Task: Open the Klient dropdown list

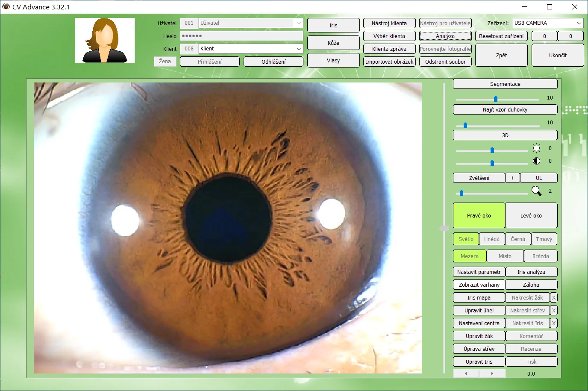Action: pyautogui.click(x=299, y=49)
